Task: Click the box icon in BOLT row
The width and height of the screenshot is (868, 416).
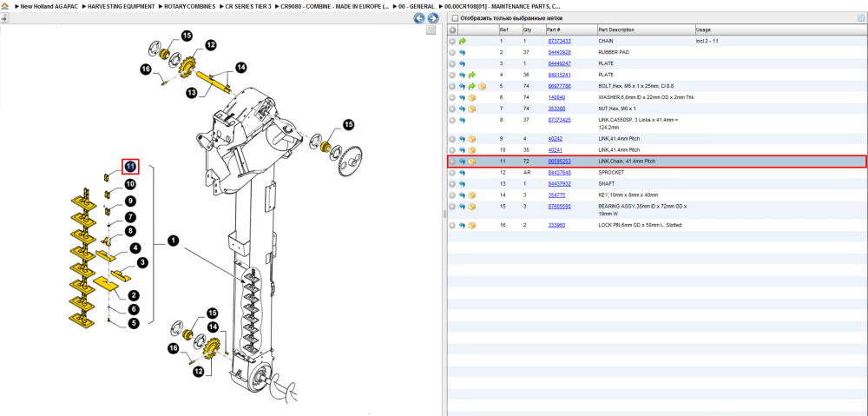Action: coord(482,86)
